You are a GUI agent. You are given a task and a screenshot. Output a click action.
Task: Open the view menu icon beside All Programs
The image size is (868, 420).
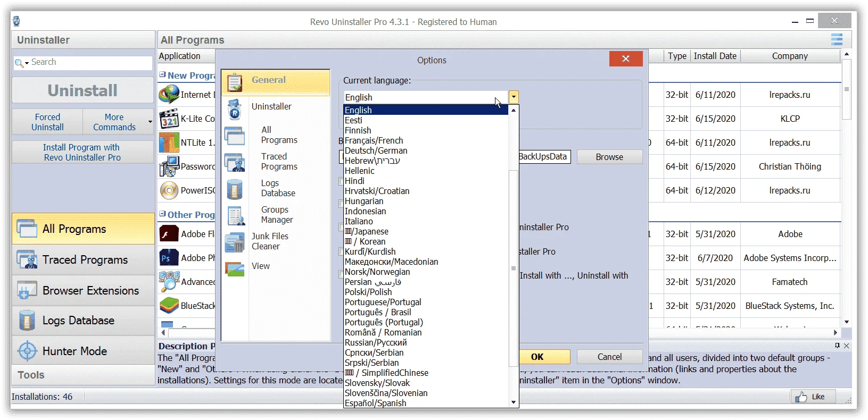[837, 39]
